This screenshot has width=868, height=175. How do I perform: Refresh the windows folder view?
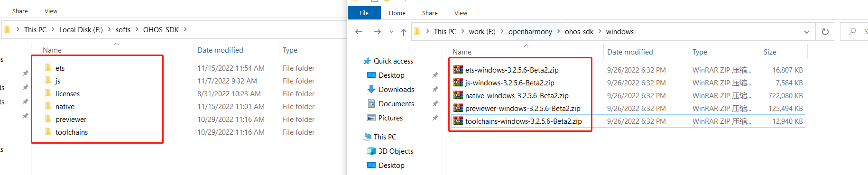click(825, 32)
